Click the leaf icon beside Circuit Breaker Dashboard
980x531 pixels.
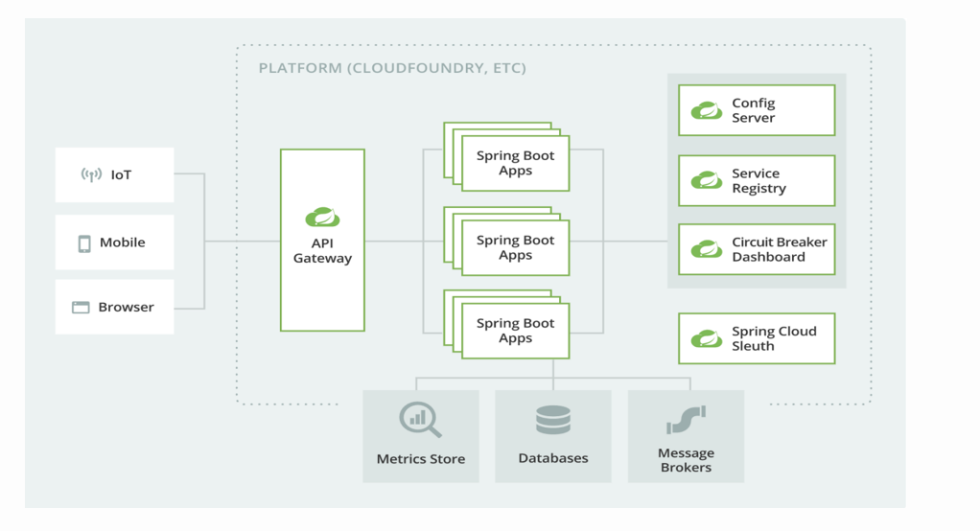coord(707,249)
